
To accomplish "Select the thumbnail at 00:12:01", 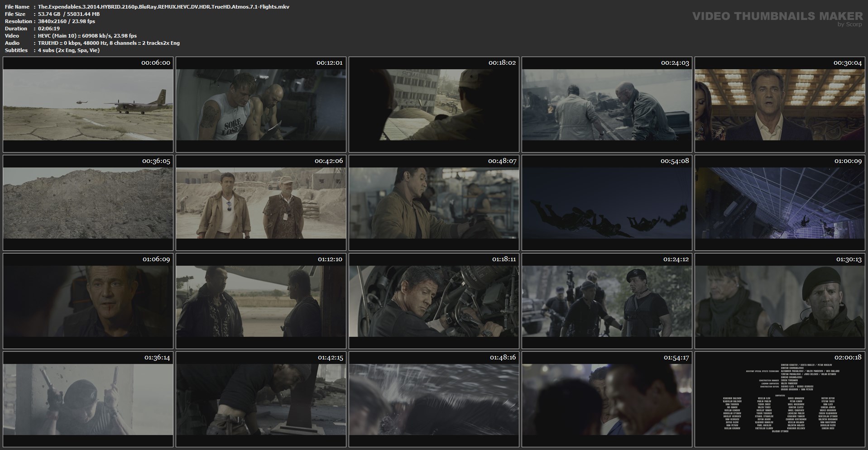I will (x=261, y=105).
